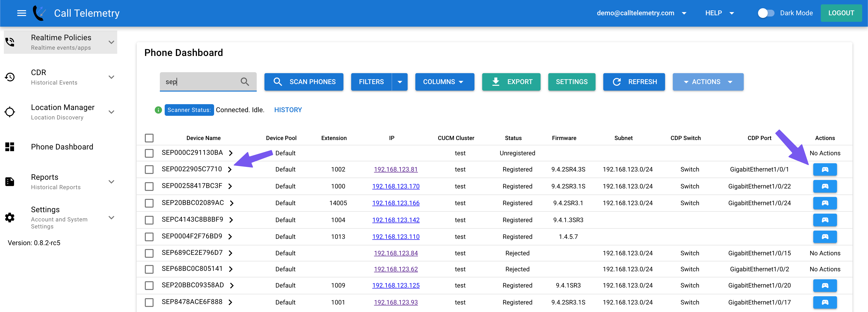Check the box for SEP0004F2F76BD9
The height and width of the screenshot is (312, 868).
click(x=149, y=237)
